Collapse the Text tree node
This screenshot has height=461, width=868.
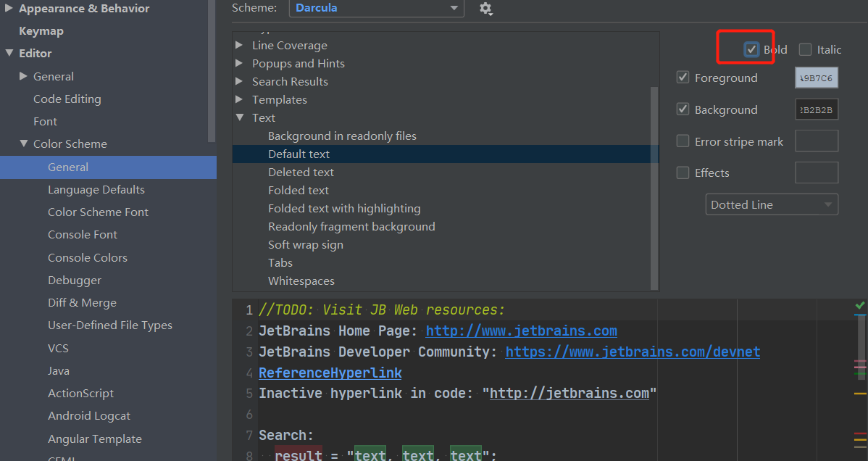[240, 117]
